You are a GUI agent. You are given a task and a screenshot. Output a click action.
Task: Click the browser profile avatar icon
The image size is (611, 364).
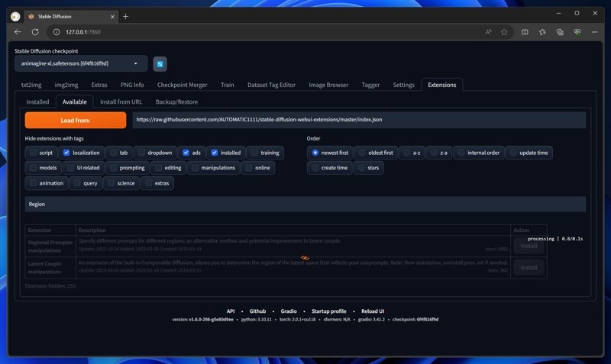point(15,16)
